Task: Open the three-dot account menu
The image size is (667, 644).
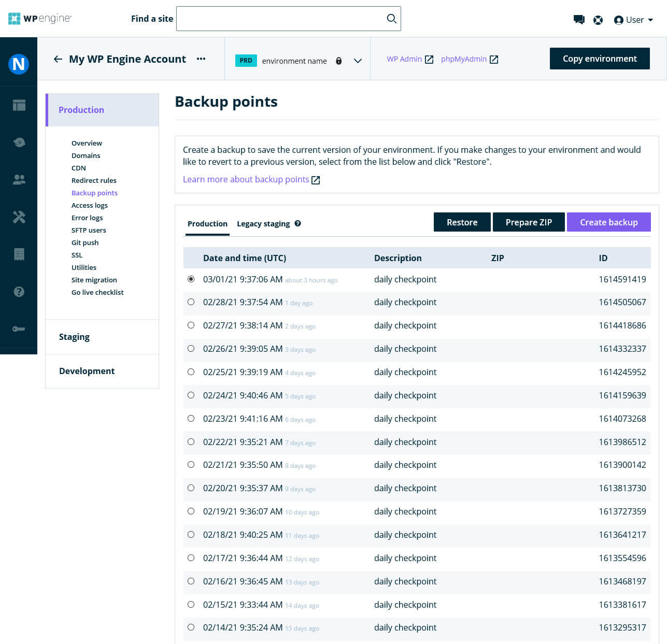Action: (201, 59)
